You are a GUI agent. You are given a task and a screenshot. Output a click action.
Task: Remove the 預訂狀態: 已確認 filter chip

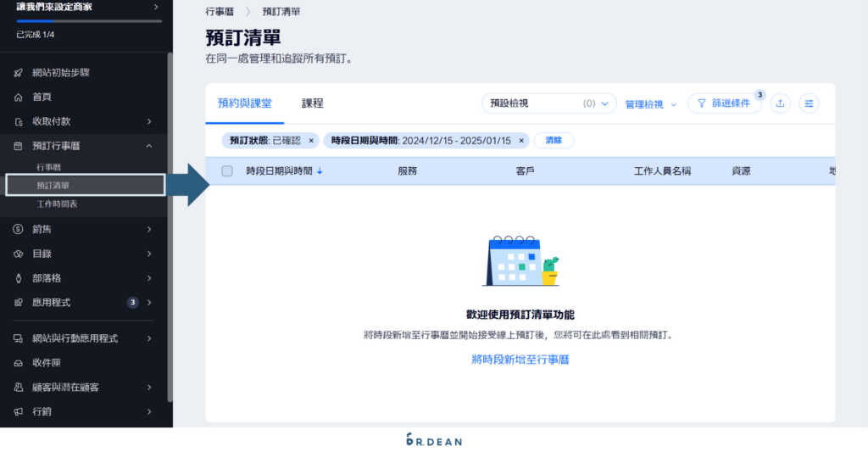(x=311, y=141)
